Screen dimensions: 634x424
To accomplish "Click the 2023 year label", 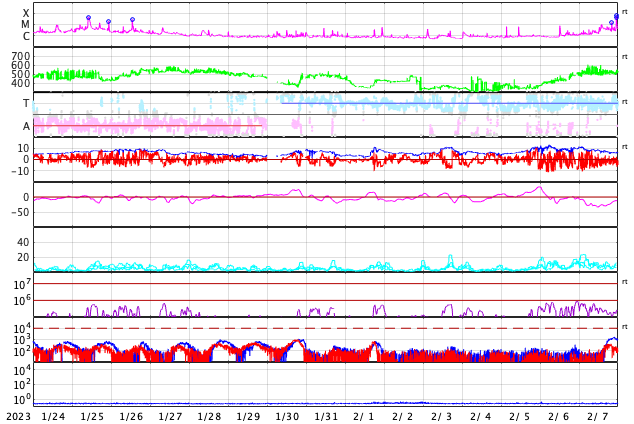I will pyautogui.click(x=19, y=417).
